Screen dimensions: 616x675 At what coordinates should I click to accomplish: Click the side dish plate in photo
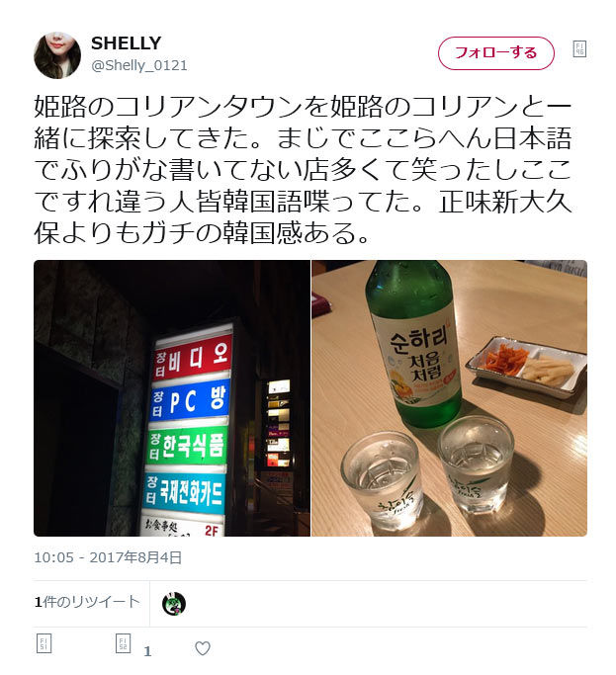[x=526, y=368]
